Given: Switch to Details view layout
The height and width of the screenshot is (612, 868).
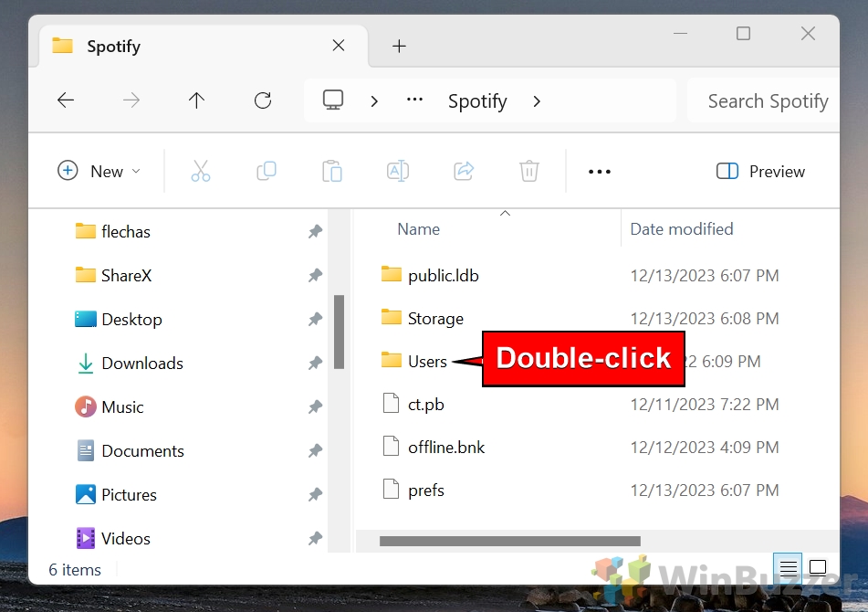Looking at the screenshot, I should (788, 567).
